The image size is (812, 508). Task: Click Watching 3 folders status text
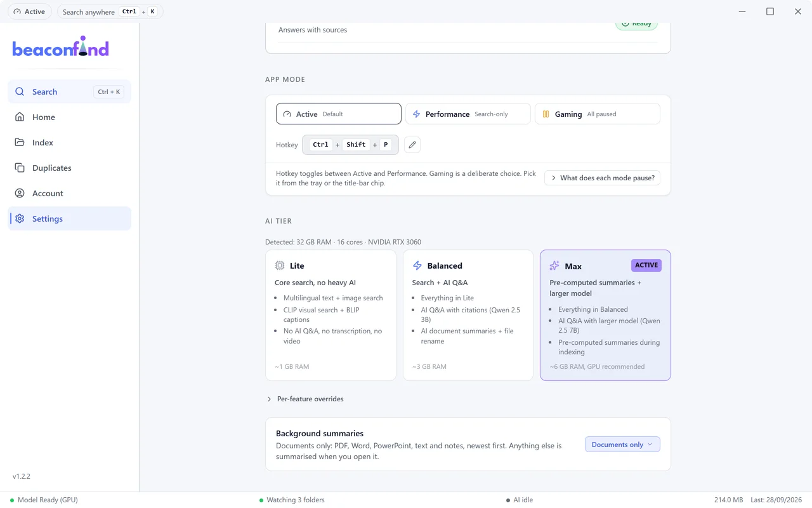pyautogui.click(x=296, y=500)
